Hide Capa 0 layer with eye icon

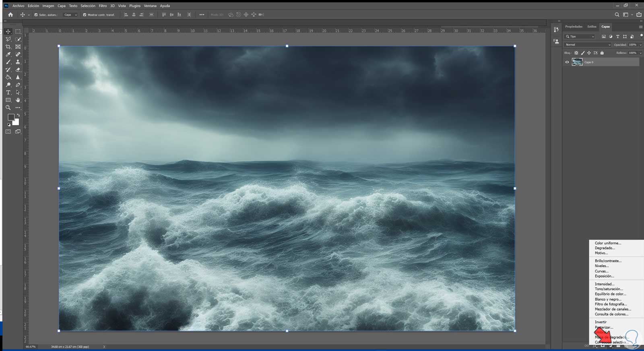[x=567, y=62]
